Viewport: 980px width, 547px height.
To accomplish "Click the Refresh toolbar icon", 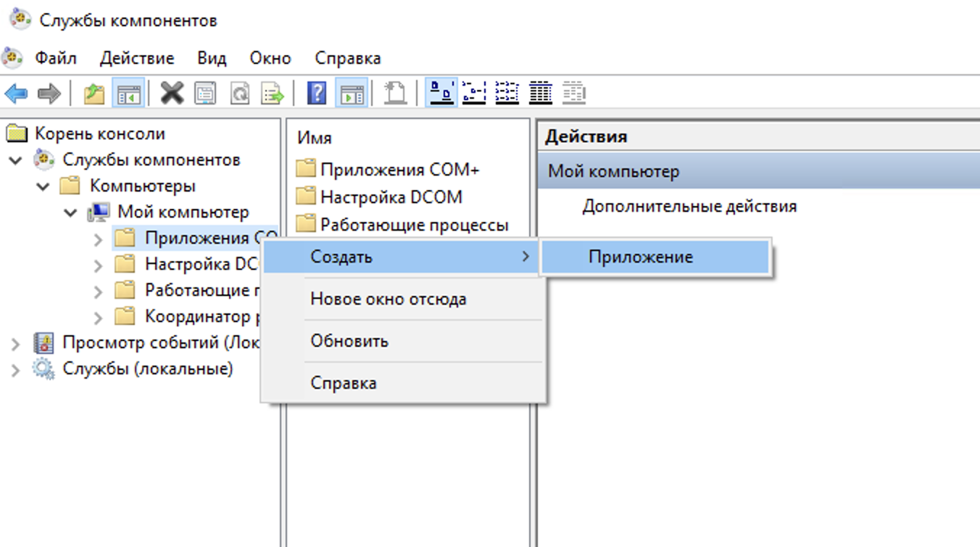I will tap(238, 93).
